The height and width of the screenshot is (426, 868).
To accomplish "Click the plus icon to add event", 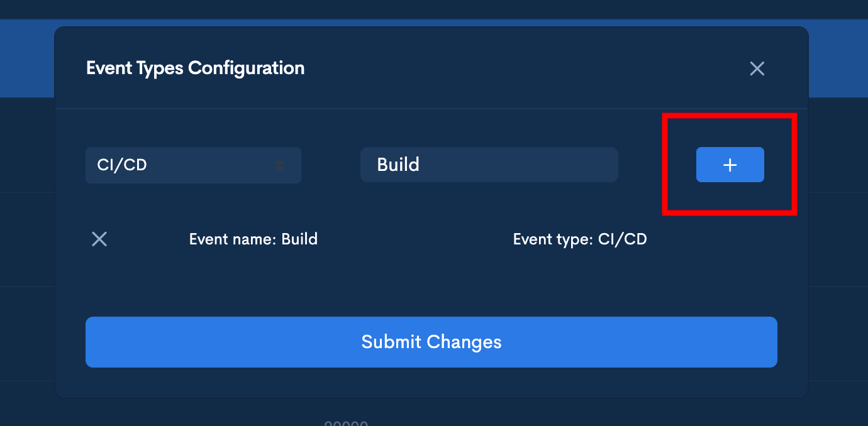I will 730,165.
